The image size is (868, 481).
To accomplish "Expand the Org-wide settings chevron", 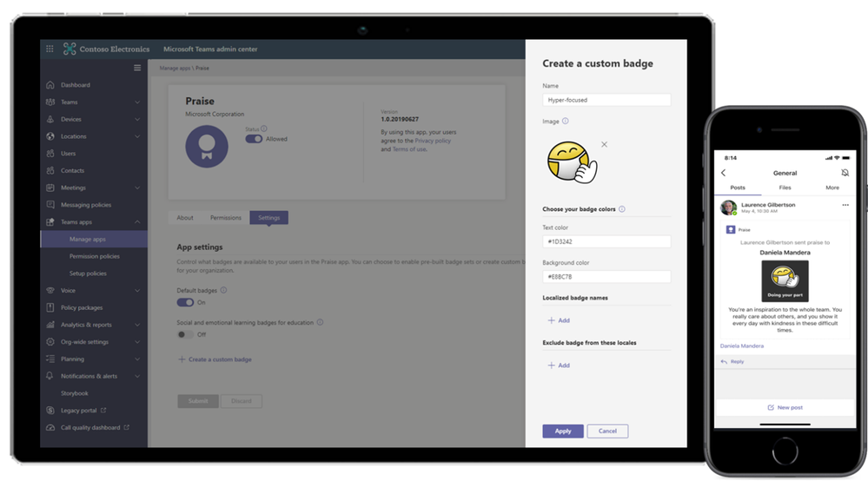I will point(137,342).
